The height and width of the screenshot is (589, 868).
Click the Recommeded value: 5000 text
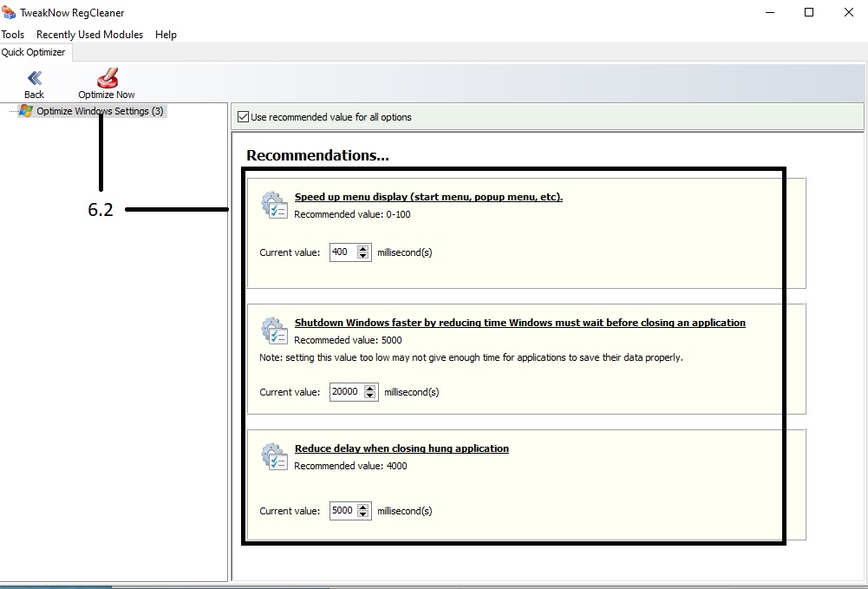coord(348,340)
